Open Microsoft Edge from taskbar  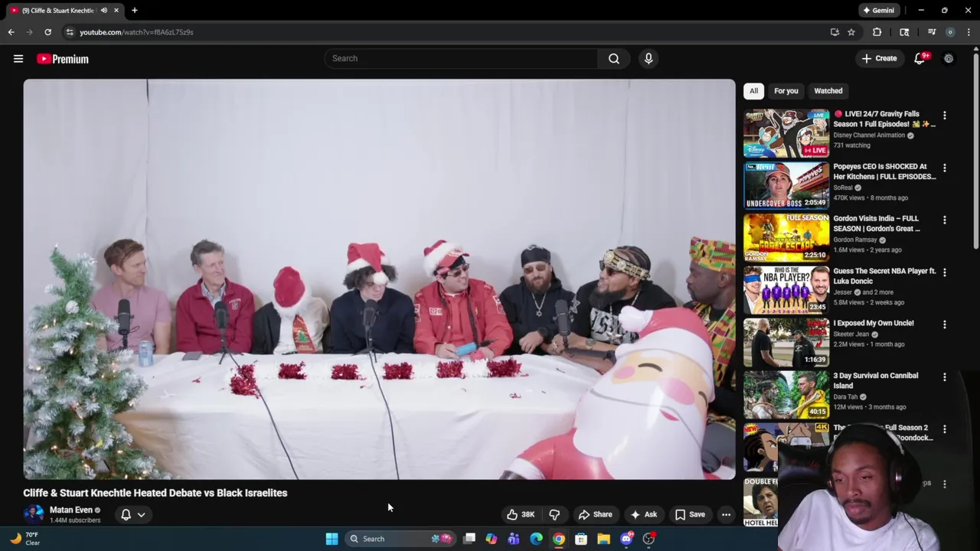point(536,539)
